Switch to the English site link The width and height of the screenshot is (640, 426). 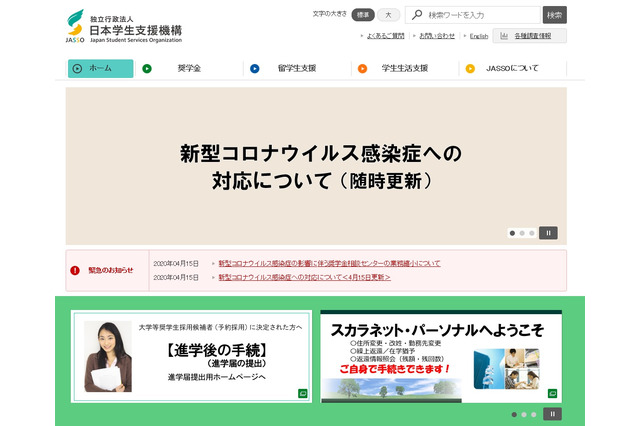click(479, 36)
